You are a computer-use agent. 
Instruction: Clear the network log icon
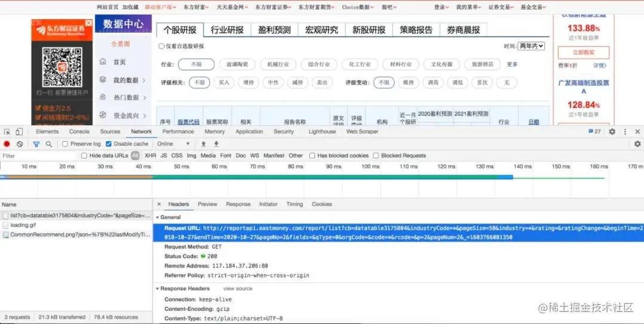point(20,144)
